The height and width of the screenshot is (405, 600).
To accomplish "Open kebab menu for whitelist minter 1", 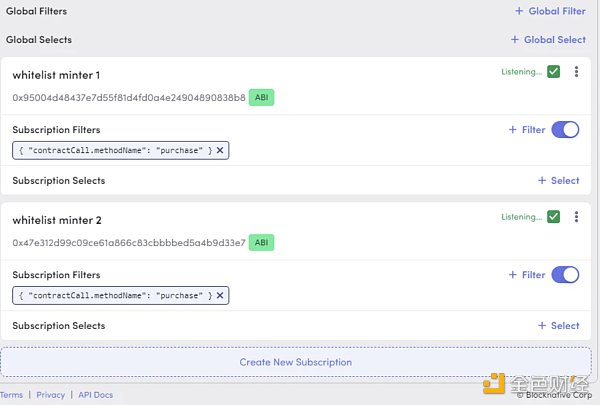I will click(x=576, y=72).
